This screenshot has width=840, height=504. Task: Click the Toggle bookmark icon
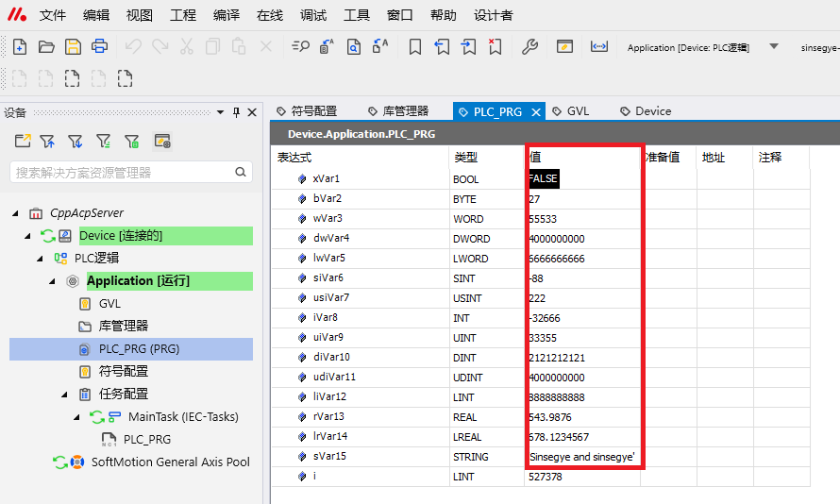pos(414,46)
